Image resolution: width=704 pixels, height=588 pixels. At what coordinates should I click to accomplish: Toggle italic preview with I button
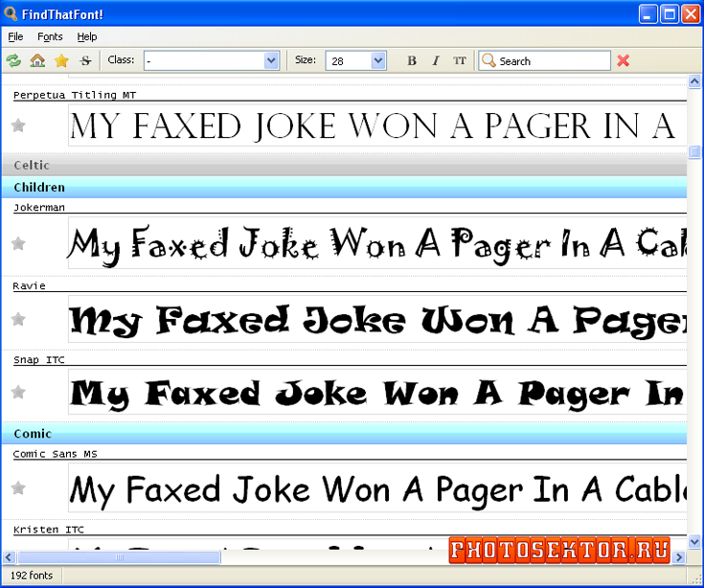pos(436,60)
